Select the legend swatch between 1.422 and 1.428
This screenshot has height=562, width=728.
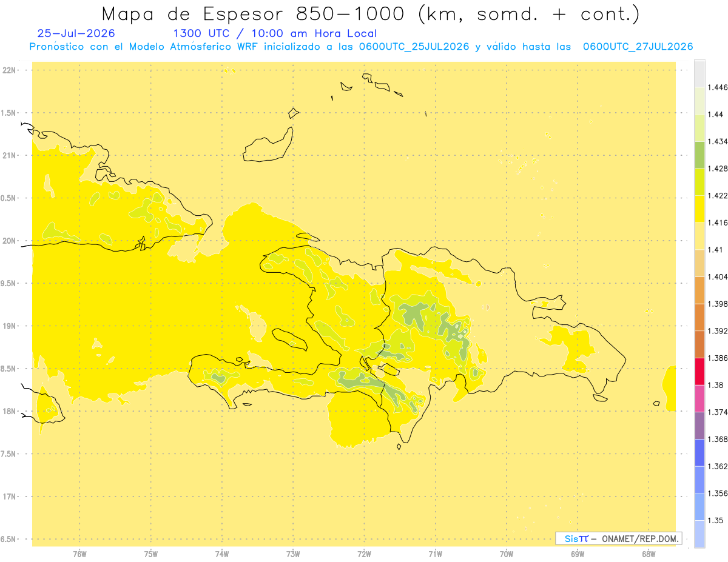pos(699,182)
